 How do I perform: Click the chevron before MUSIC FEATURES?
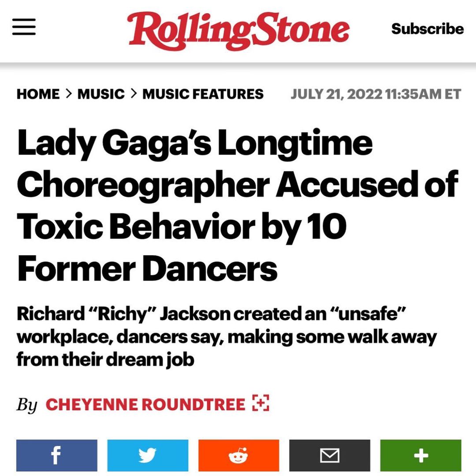[134, 94]
